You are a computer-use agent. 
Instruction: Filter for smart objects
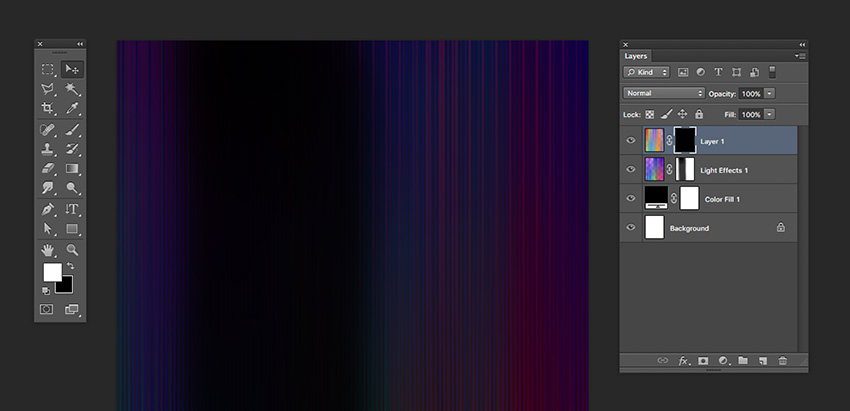point(754,72)
